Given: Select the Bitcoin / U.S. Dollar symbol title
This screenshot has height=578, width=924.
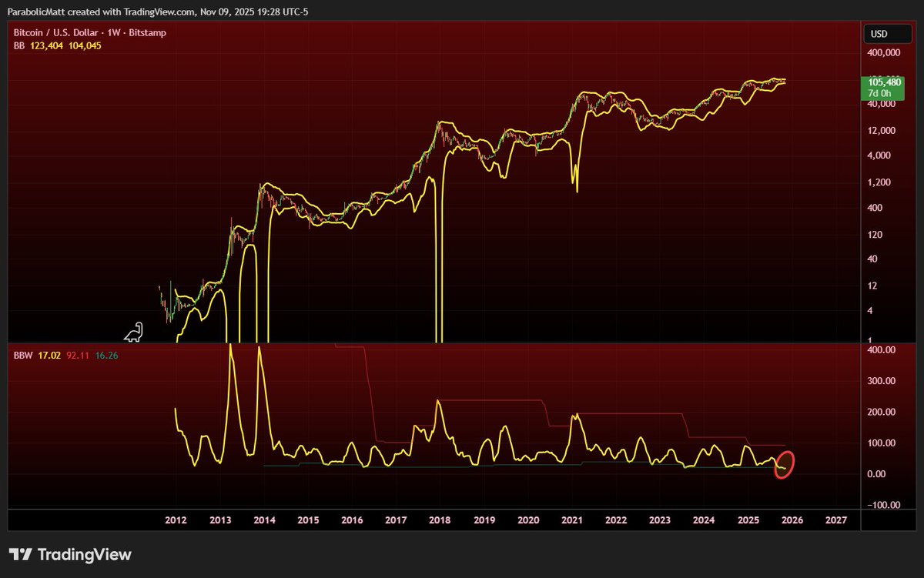Looking at the screenshot, I should point(58,33).
